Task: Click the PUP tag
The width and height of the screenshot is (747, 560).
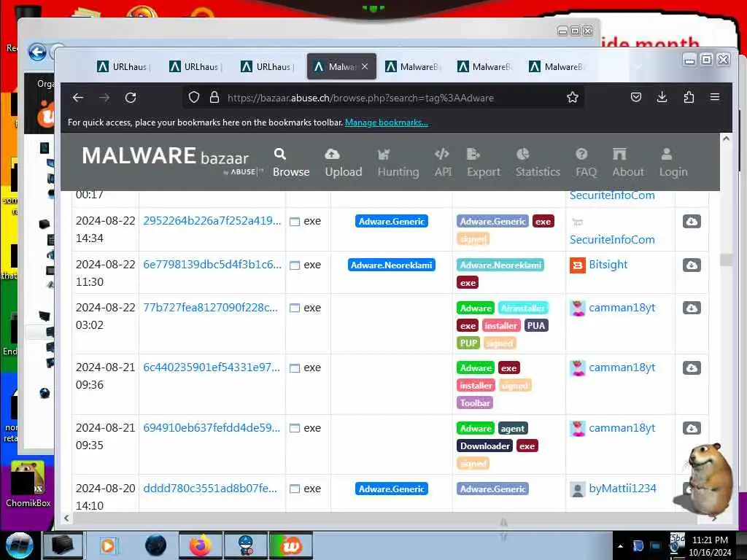Action: click(x=468, y=343)
